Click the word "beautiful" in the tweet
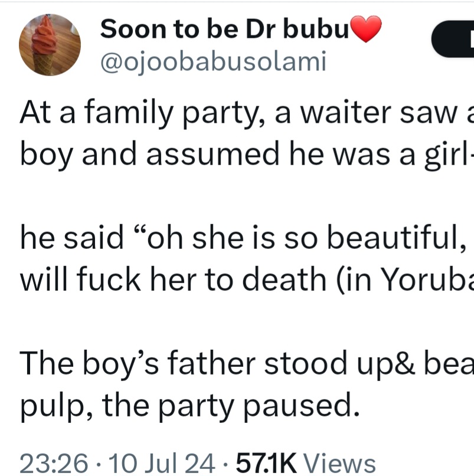Image resolution: width=474 pixels, height=476 pixels. click(390, 240)
